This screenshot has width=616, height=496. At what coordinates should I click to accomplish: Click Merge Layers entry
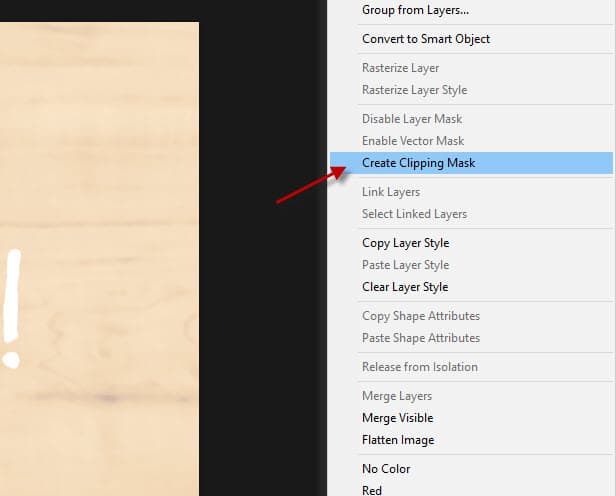pyautogui.click(x=397, y=396)
